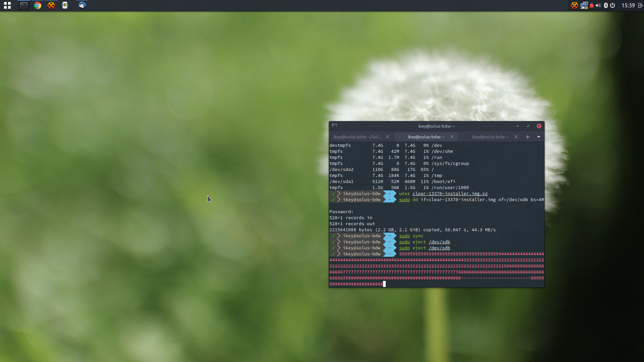The height and width of the screenshot is (362, 644).
Task: Open Thunderbird mail from the panel
Action: 82,5
